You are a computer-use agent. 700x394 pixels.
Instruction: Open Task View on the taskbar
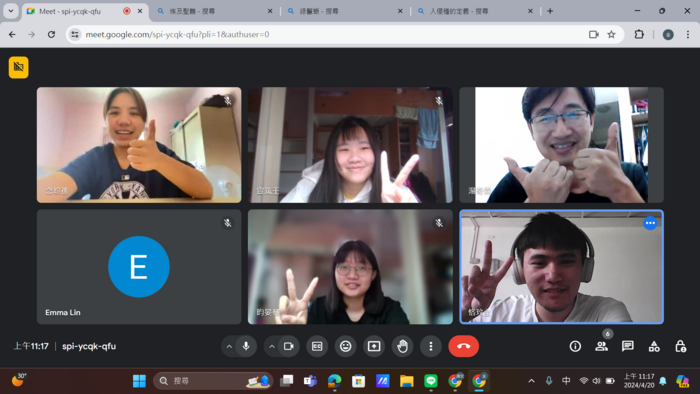287,381
